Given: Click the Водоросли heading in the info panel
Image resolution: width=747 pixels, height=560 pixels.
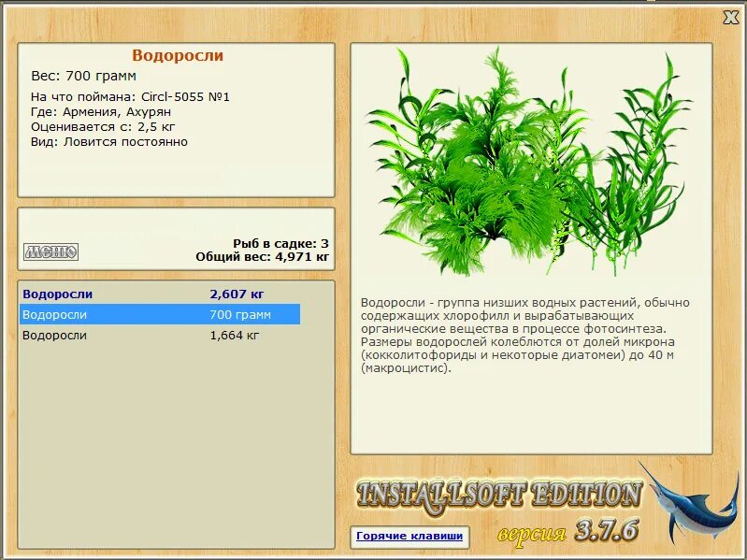Looking at the screenshot, I should [178, 55].
